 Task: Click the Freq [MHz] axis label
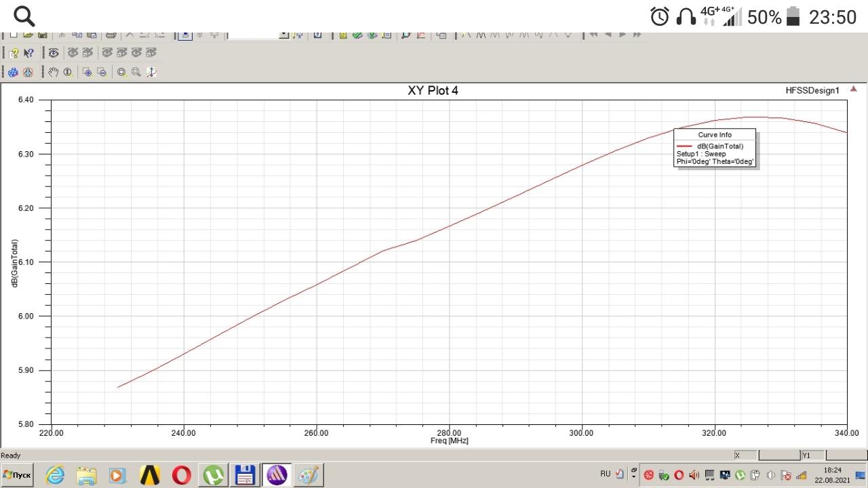tap(449, 441)
